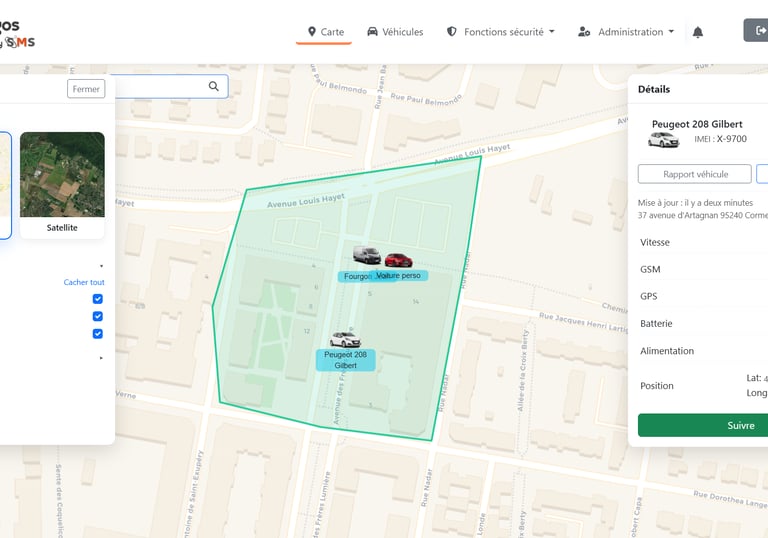The image size is (768, 538).
Task: Click the GSM row in Détails
Action: tap(703, 269)
